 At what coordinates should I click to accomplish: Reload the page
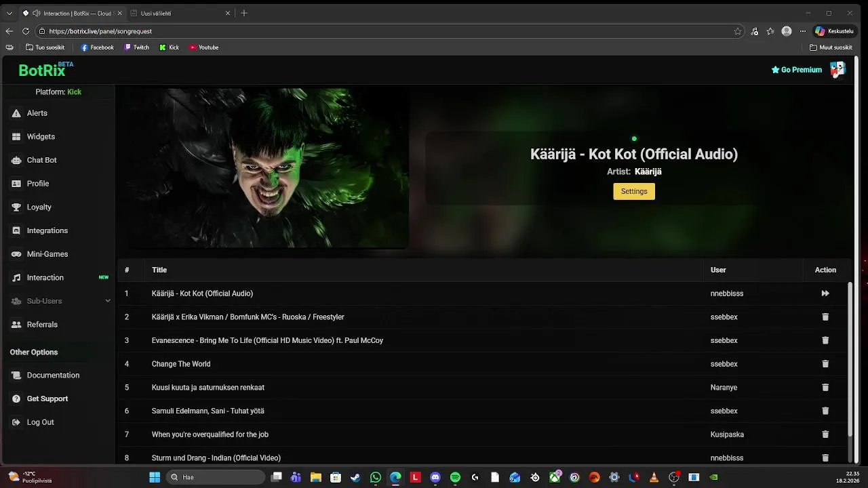click(x=26, y=31)
